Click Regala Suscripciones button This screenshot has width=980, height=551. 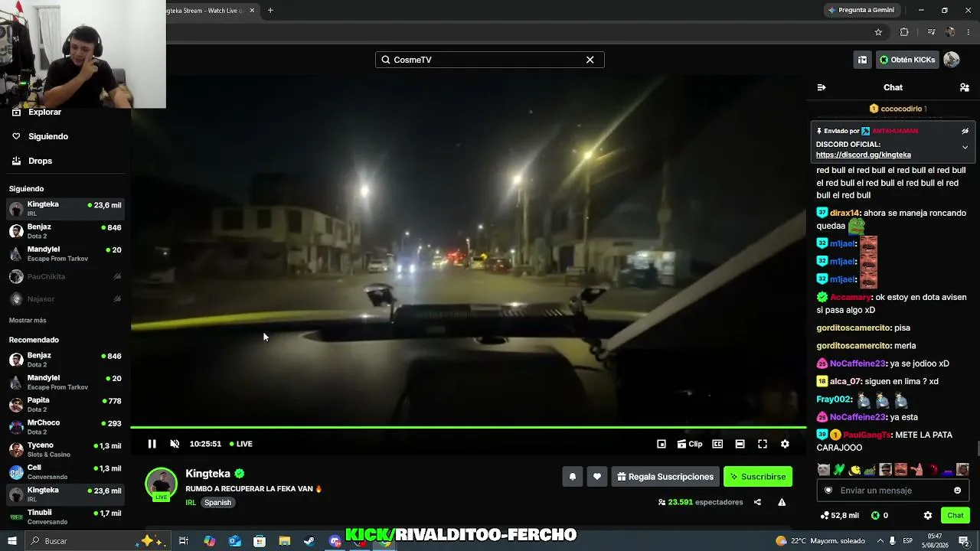click(665, 477)
